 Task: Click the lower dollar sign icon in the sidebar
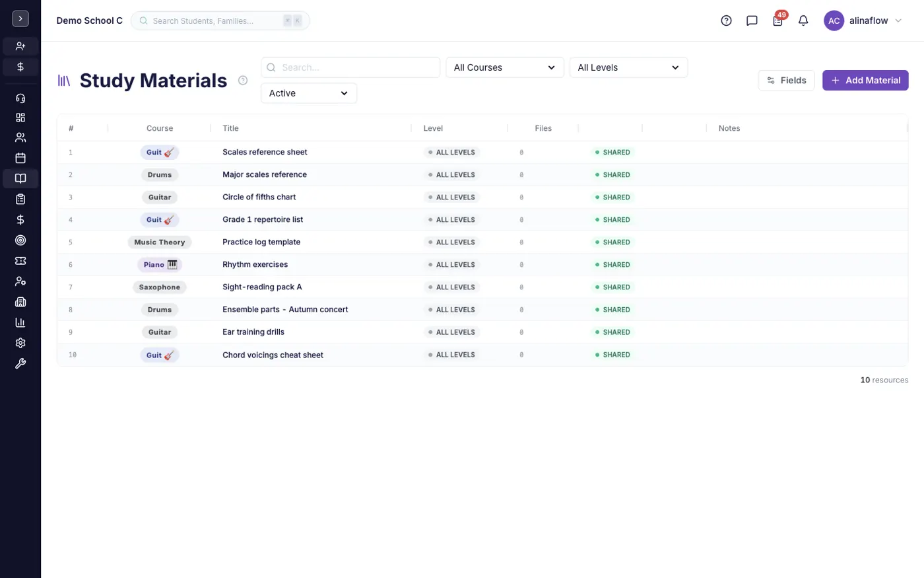click(x=20, y=219)
